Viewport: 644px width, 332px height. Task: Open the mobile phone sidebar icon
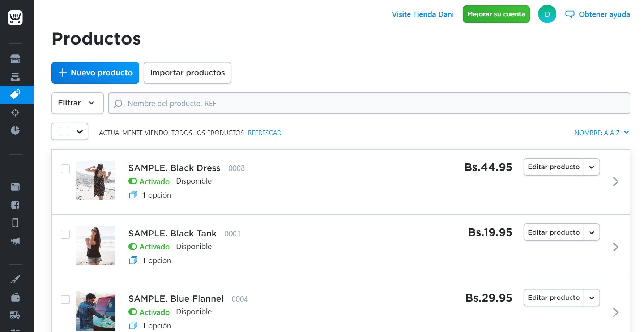pos(15,223)
